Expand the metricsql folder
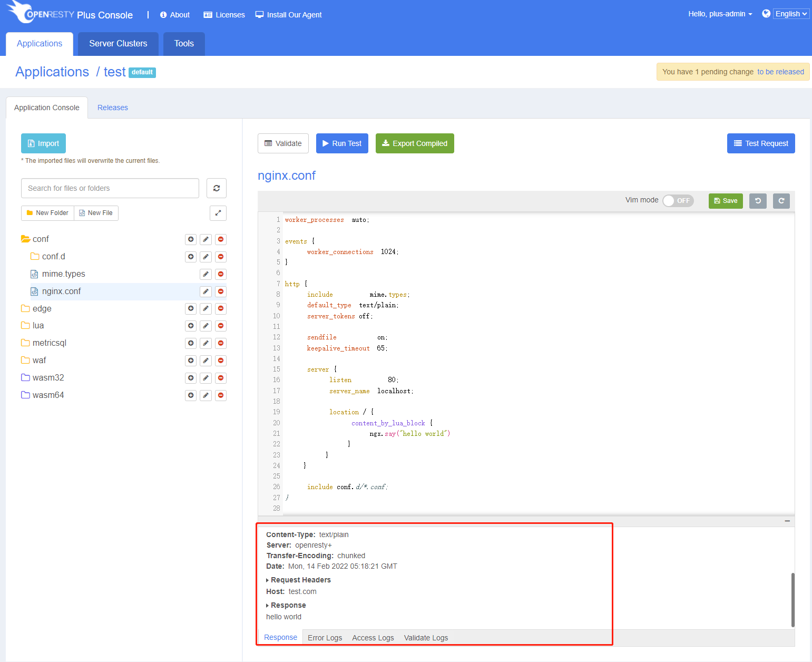This screenshot has height=662, width=812. (25, 343)
